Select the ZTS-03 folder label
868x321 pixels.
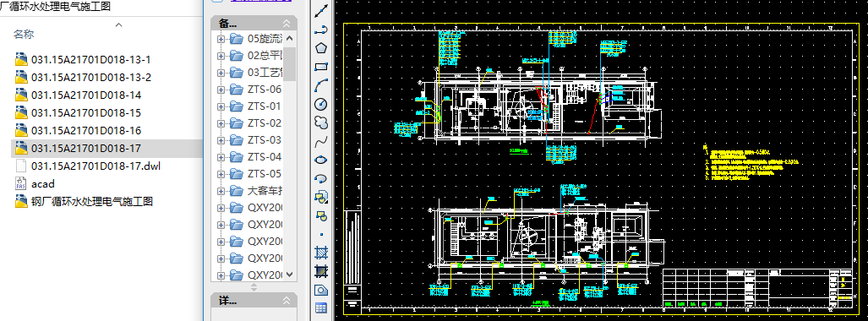click(265, 140)
